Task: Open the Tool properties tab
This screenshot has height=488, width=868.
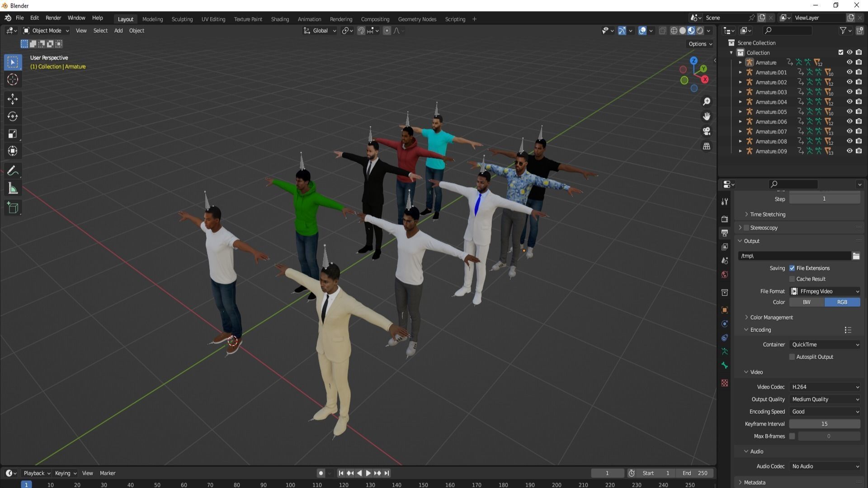Action: click(725, 202)
